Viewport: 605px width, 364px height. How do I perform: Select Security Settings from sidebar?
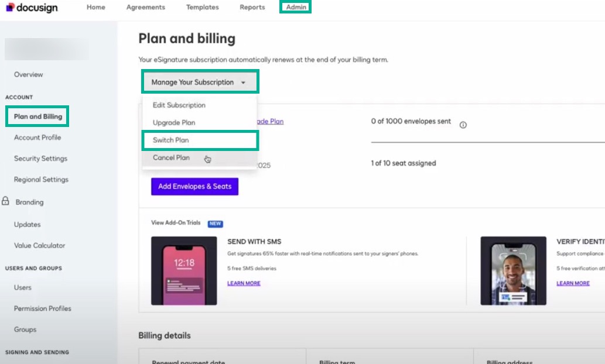(x=39, y=158)
